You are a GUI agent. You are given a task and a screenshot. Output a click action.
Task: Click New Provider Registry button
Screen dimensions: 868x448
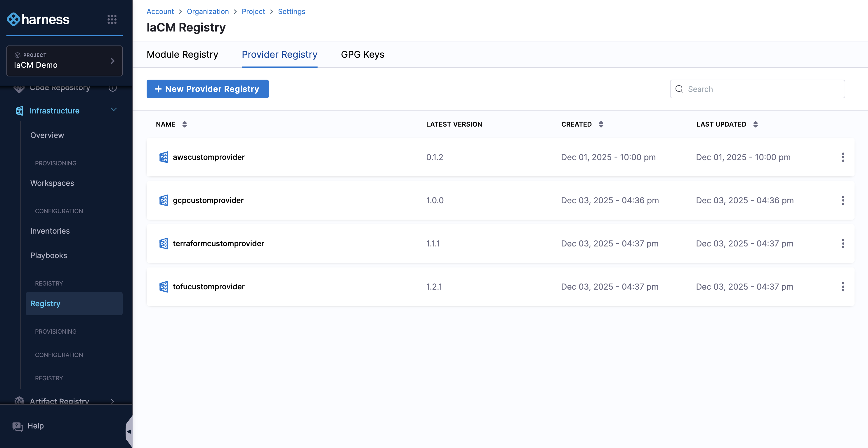[207, 89]
